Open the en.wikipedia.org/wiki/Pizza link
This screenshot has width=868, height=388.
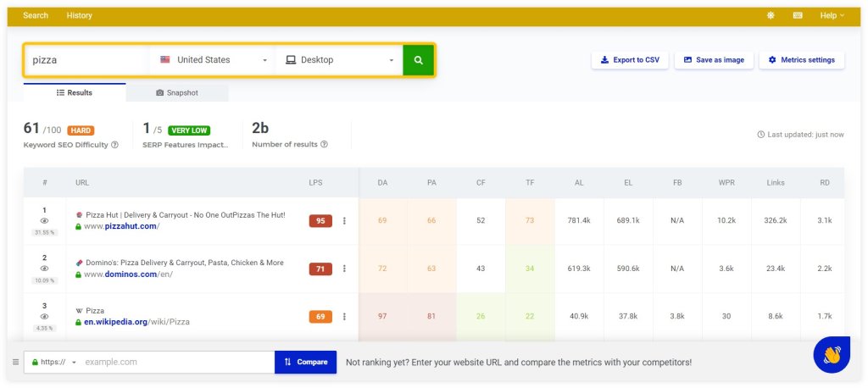tap(136, 322)
